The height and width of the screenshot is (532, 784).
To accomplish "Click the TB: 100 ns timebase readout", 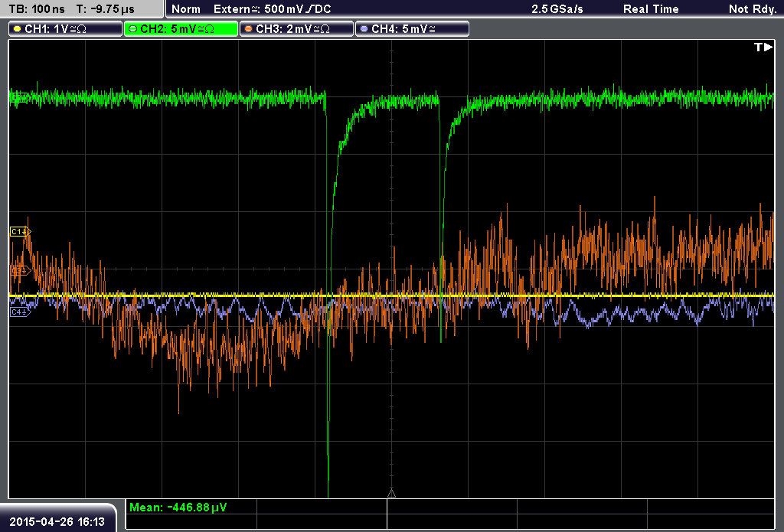I will [37, 9].
